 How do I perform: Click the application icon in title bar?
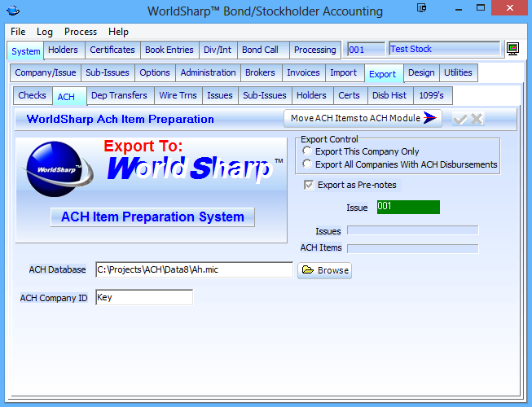tap(11, 11)
